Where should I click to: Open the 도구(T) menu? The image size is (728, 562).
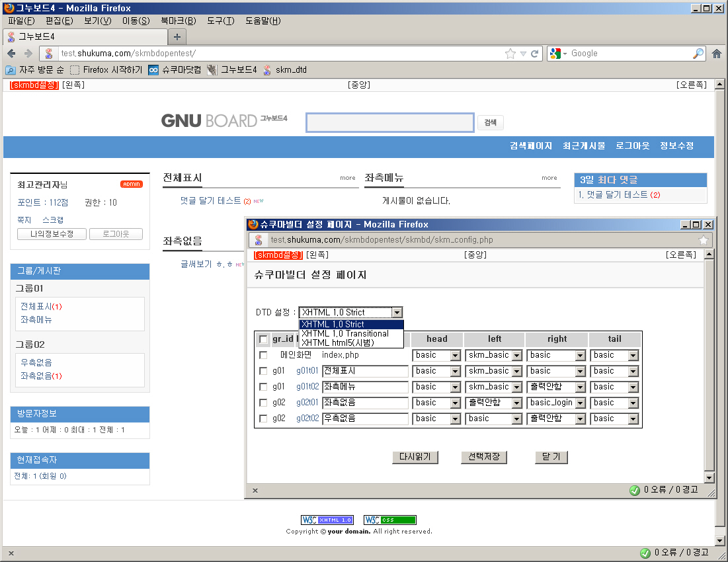(220, 20)
